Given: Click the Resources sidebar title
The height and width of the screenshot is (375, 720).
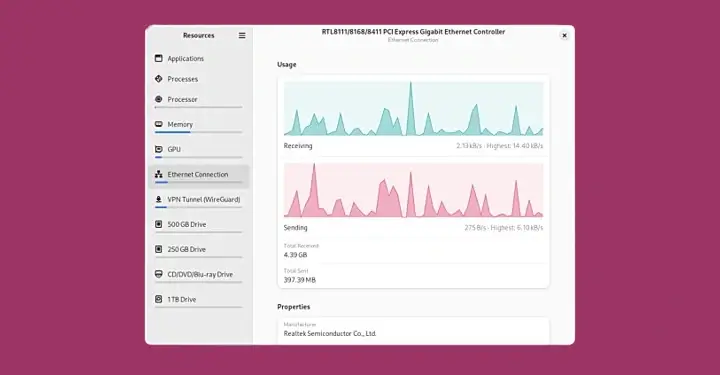Looking at the screenshot, I should (198, 35).
